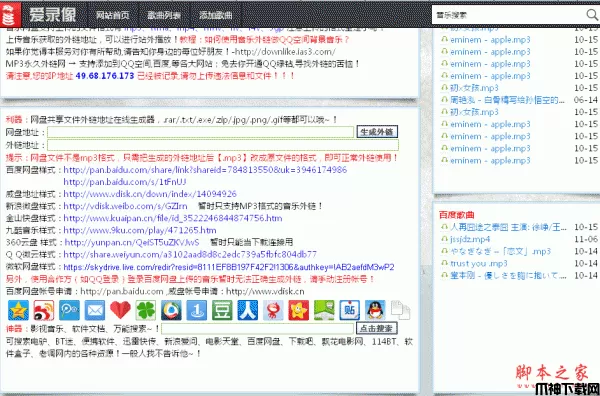Click the 点击搜索 button
The height and width of the screenshot is (396, 600).
tap(377, 328)
